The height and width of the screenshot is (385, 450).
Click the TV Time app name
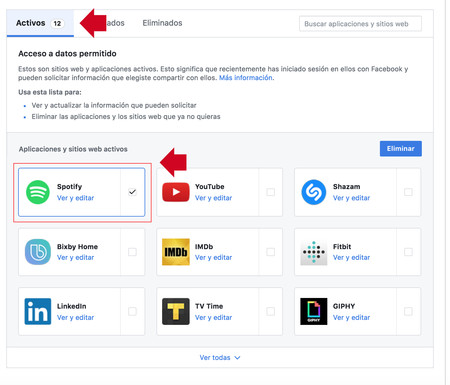click(x=209, y=306)
